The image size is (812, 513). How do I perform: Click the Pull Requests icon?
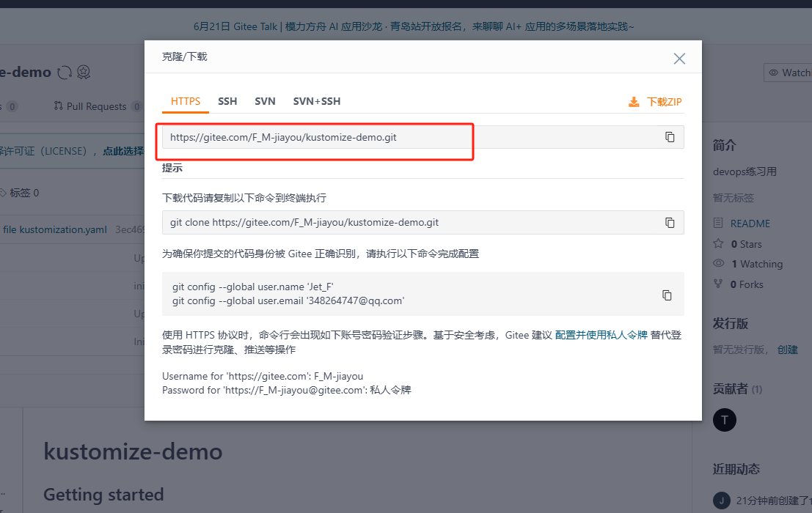pyautogui.click(x=58, y=106)
